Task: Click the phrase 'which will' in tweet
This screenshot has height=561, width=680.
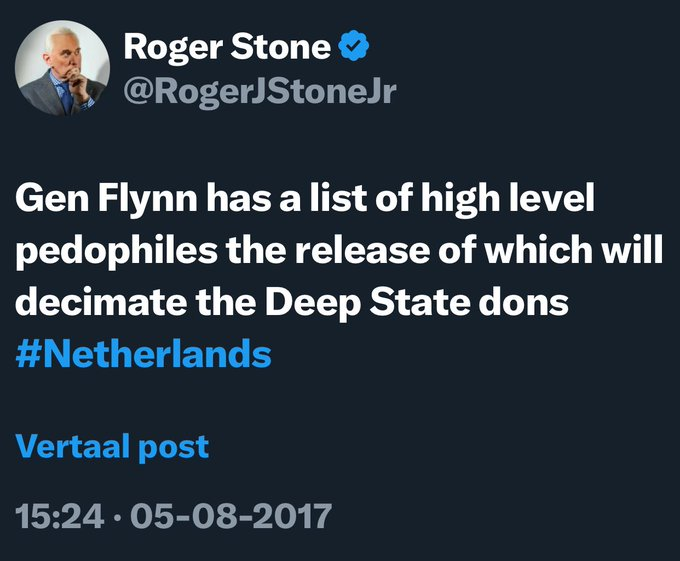Action: (x=574, y=250)
